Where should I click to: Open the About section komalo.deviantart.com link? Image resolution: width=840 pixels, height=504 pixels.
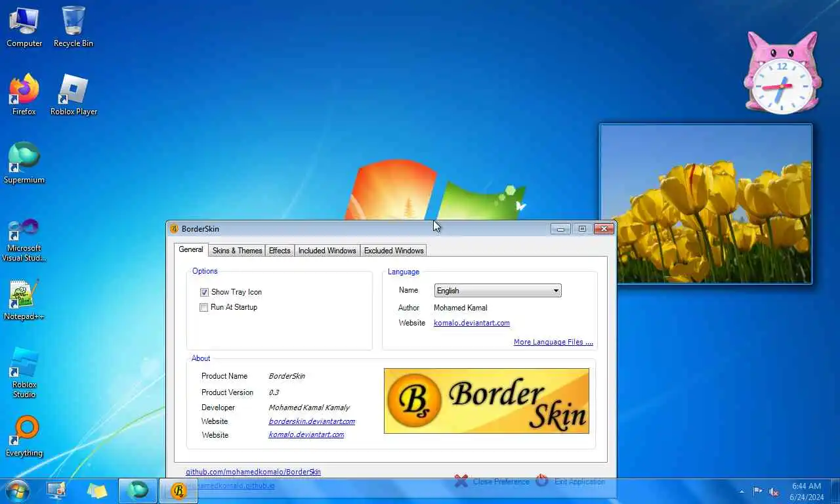point(306,434)
